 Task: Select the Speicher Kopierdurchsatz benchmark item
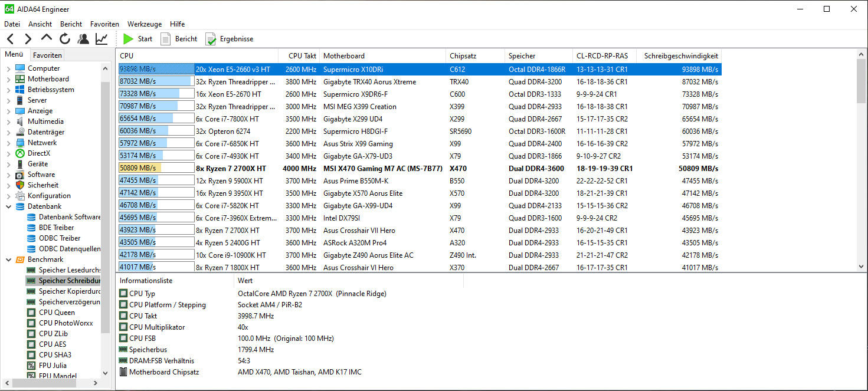(63, 291)
